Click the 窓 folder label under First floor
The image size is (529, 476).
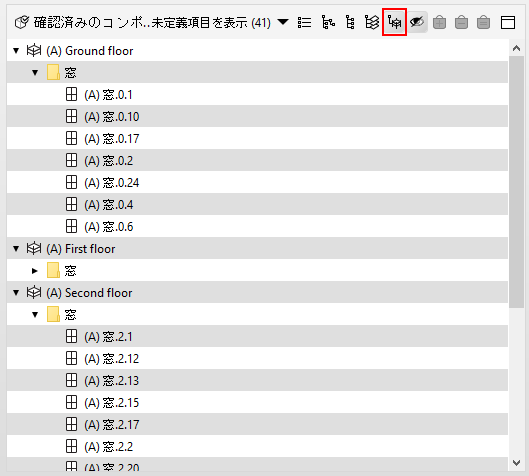click(71, 271)
